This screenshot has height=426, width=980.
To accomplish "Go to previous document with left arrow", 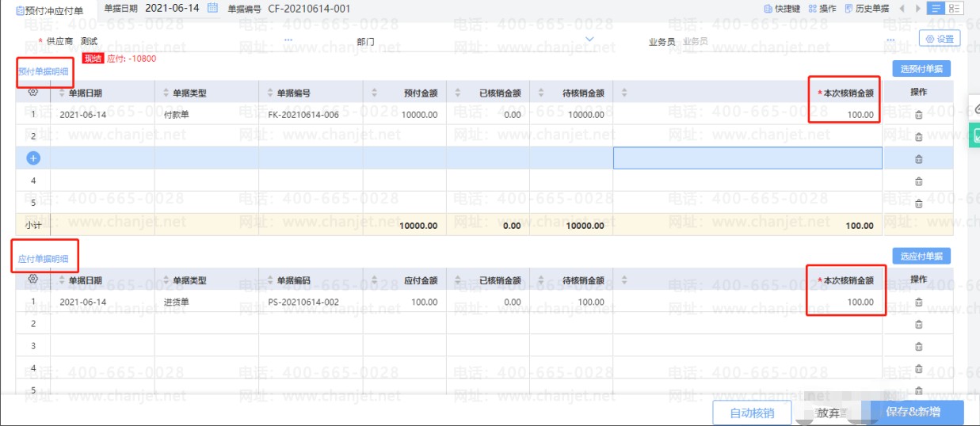I will point(902,9).
